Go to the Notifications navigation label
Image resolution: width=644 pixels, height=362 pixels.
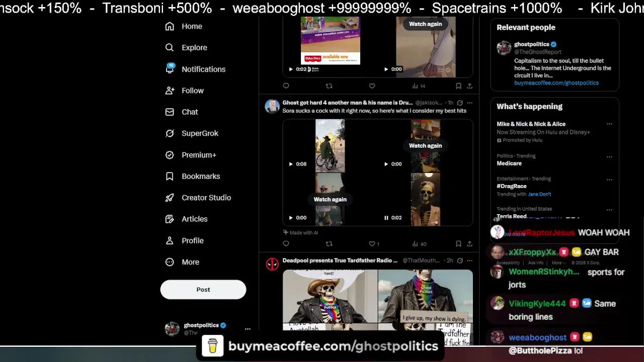pyautogui.click(x=203, y=69)
